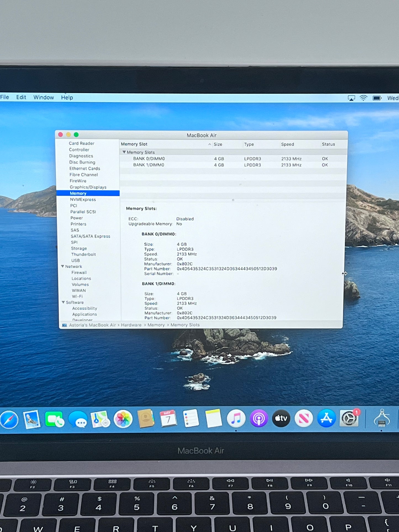Select Storage in sidebar
Screen dimensions: 399x532
(x=79, y=248)
